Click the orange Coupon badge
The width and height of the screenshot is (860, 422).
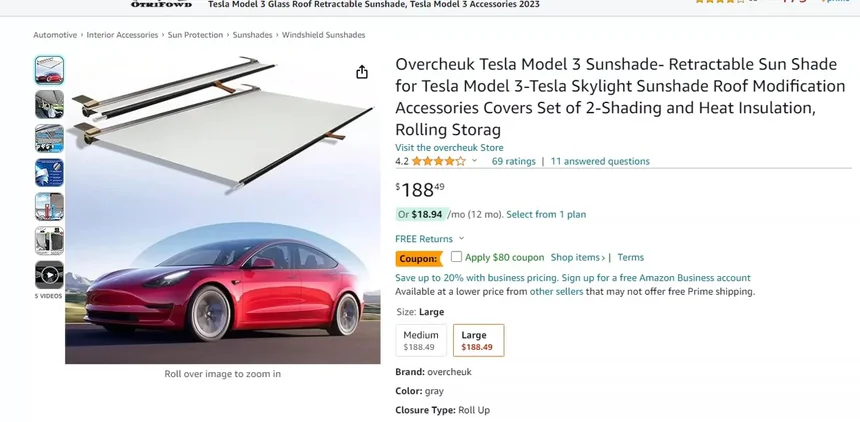418,258
